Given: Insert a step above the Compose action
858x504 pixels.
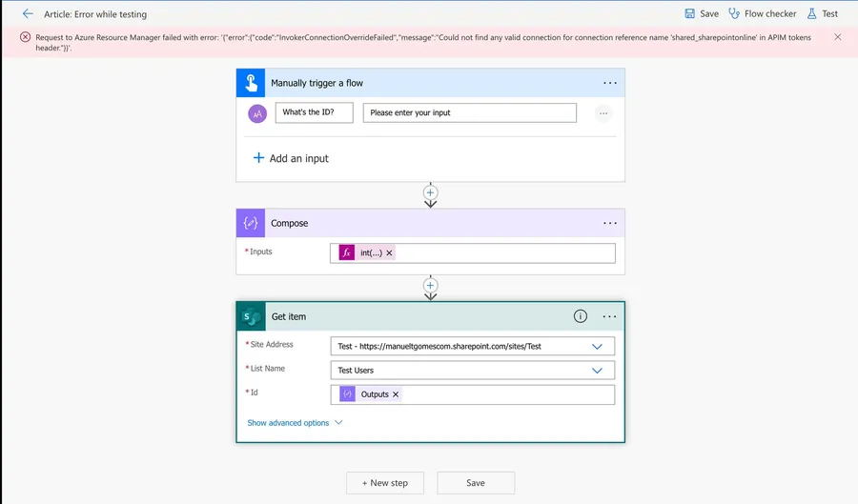Looking at the screenshot, I should [430, 192].
